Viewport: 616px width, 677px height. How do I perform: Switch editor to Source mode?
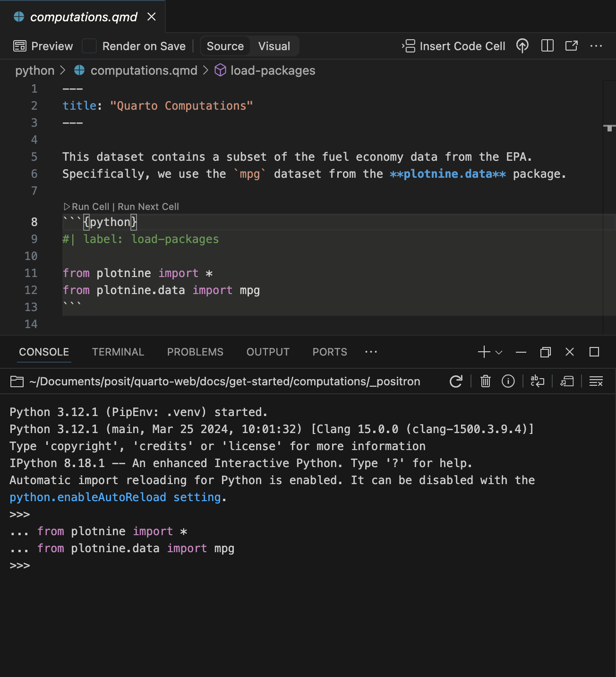pyautogui.click(x=225, y=46)
